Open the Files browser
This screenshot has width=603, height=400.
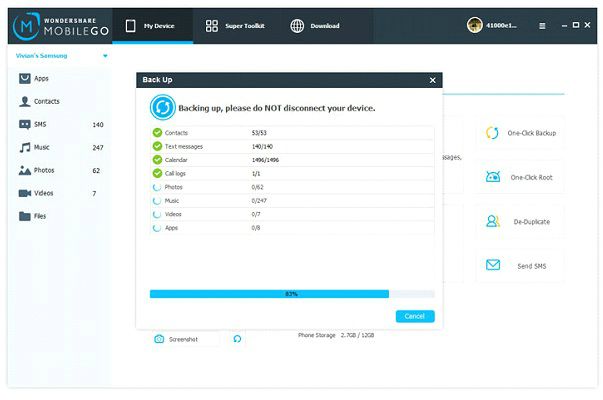pos(40,216)
